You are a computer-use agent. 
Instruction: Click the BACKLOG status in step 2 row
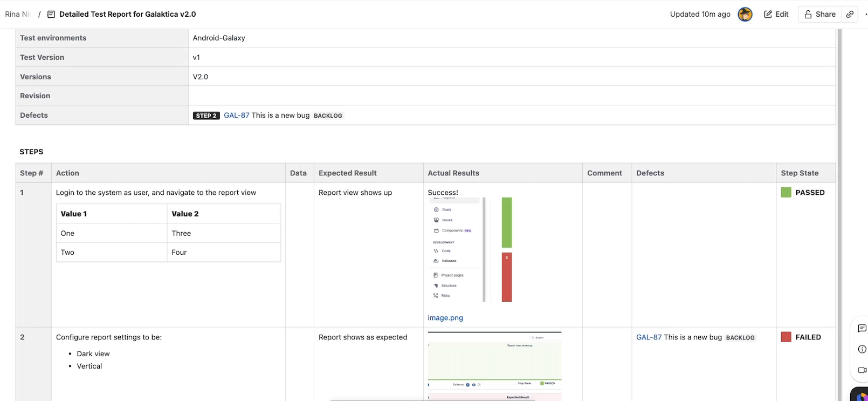point(740,338)
